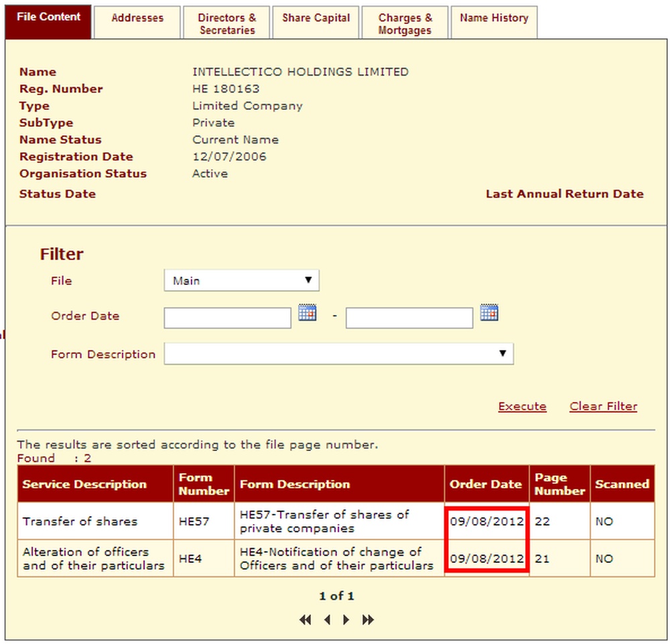
Task: Open calendar picker for Order Date end
Action: click(489, 312)
